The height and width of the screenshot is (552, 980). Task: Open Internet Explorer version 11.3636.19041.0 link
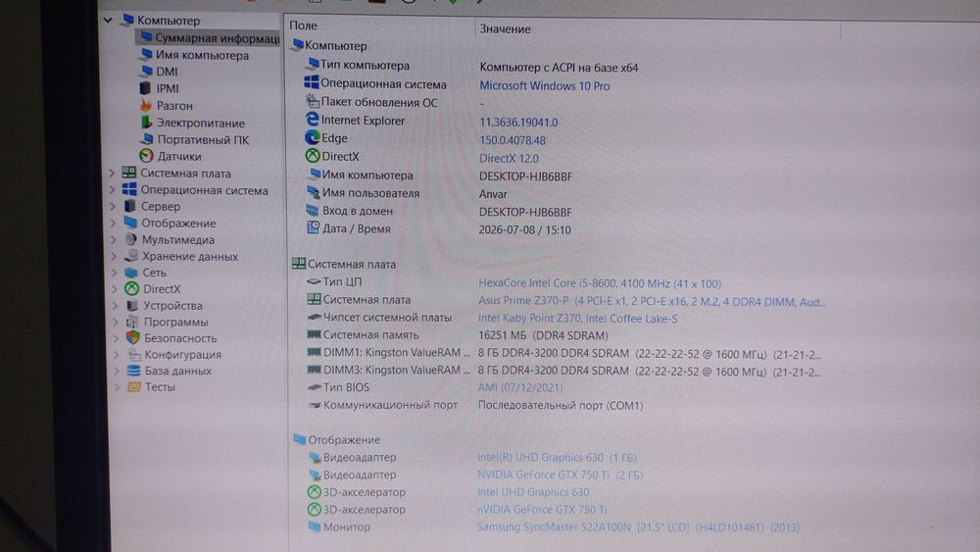coord(518,123)
